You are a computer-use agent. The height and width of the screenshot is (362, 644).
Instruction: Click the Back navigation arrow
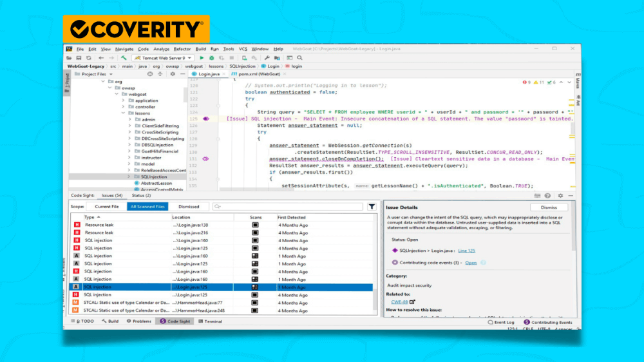101,58
